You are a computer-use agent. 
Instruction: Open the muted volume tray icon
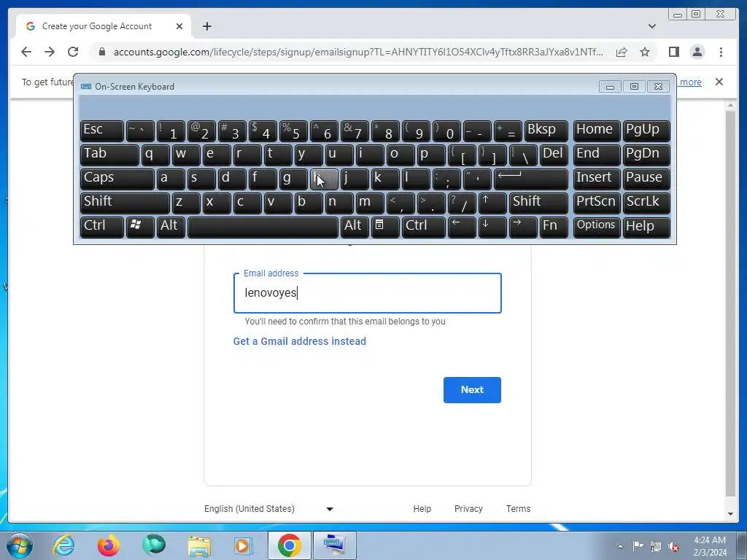[674, 546]
